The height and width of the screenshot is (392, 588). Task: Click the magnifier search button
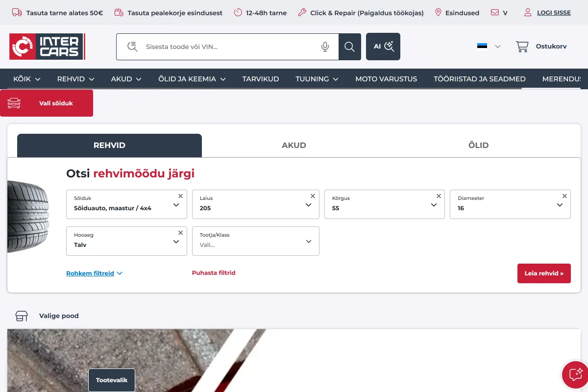(350, 47)
